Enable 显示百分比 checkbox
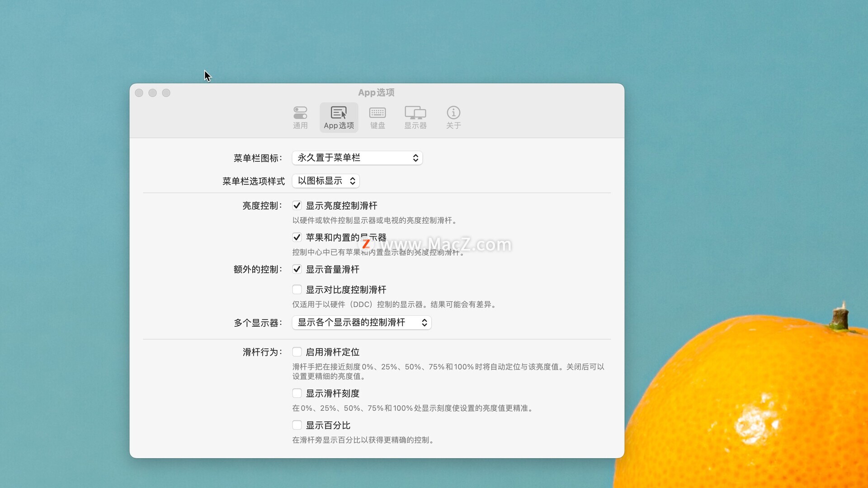The height and width of the screenshot is (488, 868). pyautogui.click(x=297, y=425)
